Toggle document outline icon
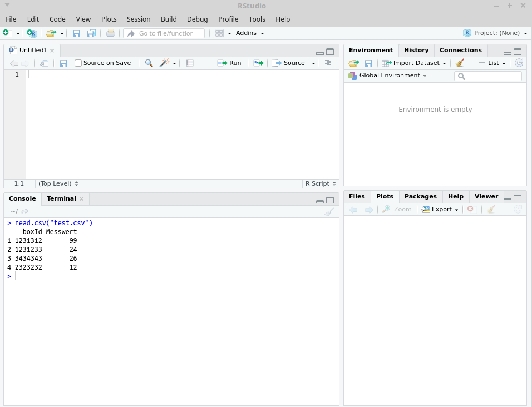The image size is (532, 407). tap(328, 63)
